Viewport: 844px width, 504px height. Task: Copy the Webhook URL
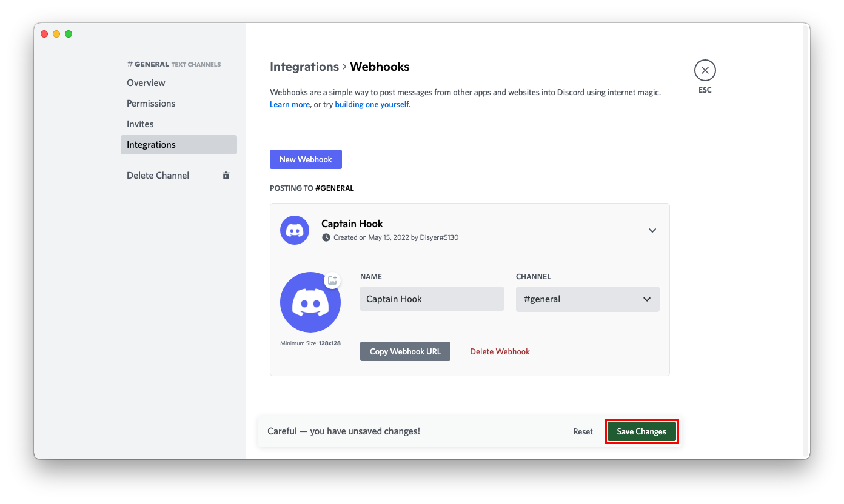pos(405,351)
